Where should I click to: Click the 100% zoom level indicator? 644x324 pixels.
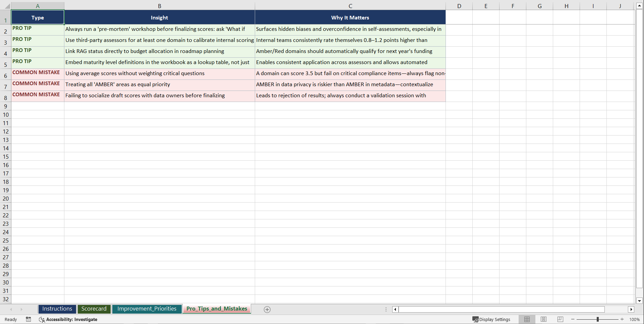coord(635,319)
